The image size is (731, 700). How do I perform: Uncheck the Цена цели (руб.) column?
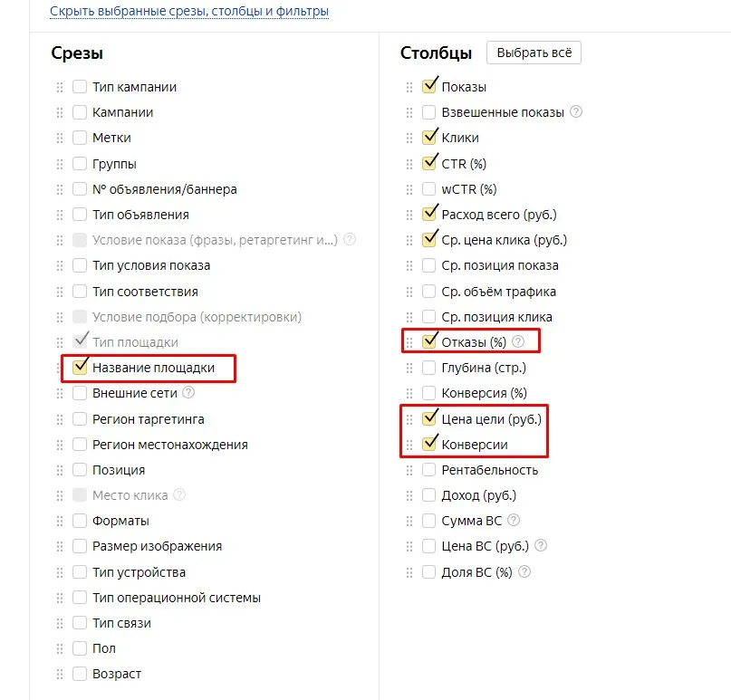click(x=428, y=418)
